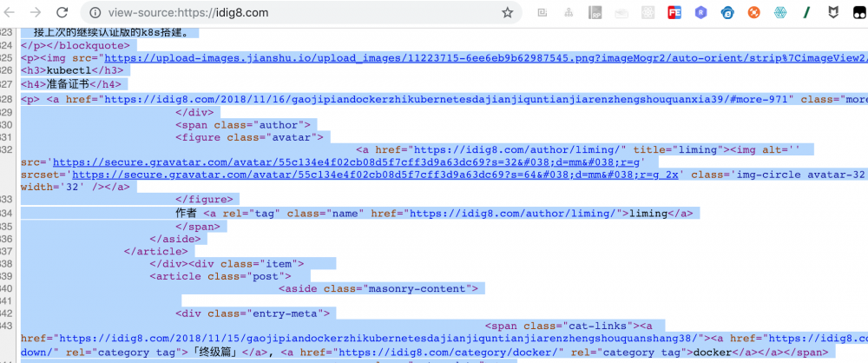Open the teal geometric extension icon
This screenshot has width=868, height=363.
click(x=779, y=13)
